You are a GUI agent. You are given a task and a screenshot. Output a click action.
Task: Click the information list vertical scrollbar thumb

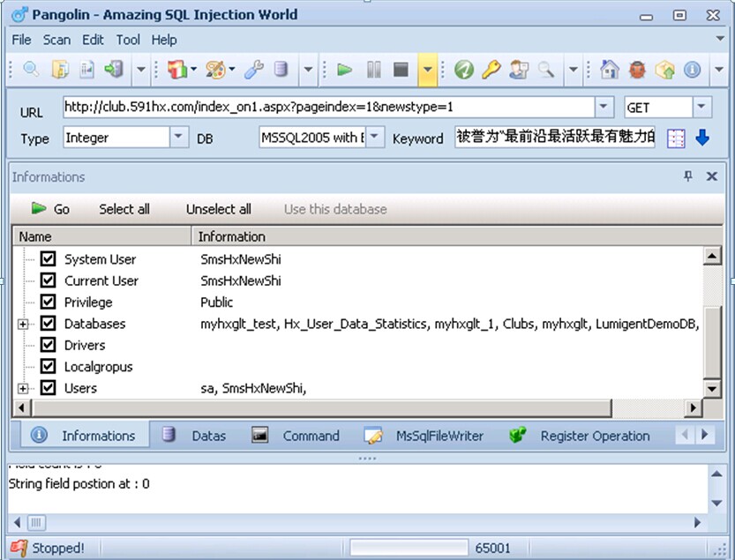pyautogui.click(x=712, y=342)
